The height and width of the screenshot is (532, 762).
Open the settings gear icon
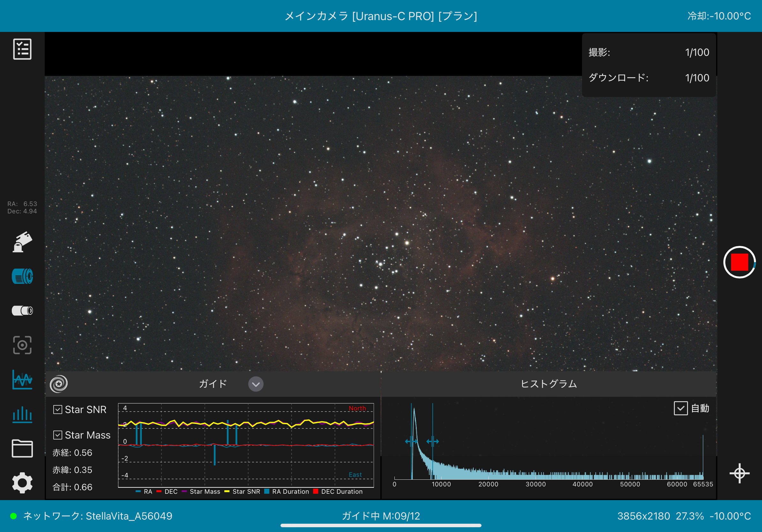tap(22, 483)
